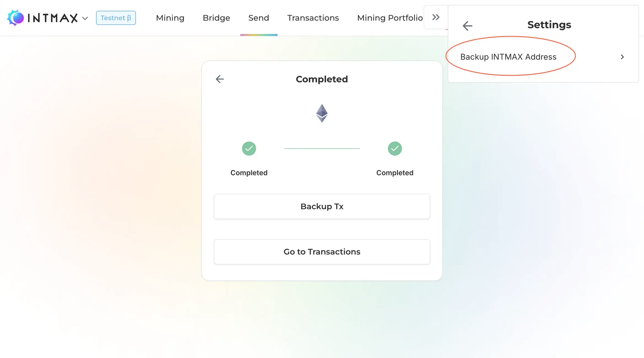Viewport: 644px width, 358px height.
Task: Click the colorful INTMAX sun logo
Action: pyautogui.click(x=16, y=18)
